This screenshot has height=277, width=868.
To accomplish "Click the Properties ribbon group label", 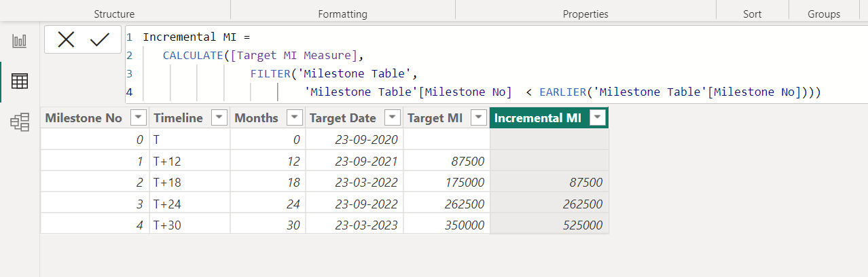I will (x=585, y=14).
